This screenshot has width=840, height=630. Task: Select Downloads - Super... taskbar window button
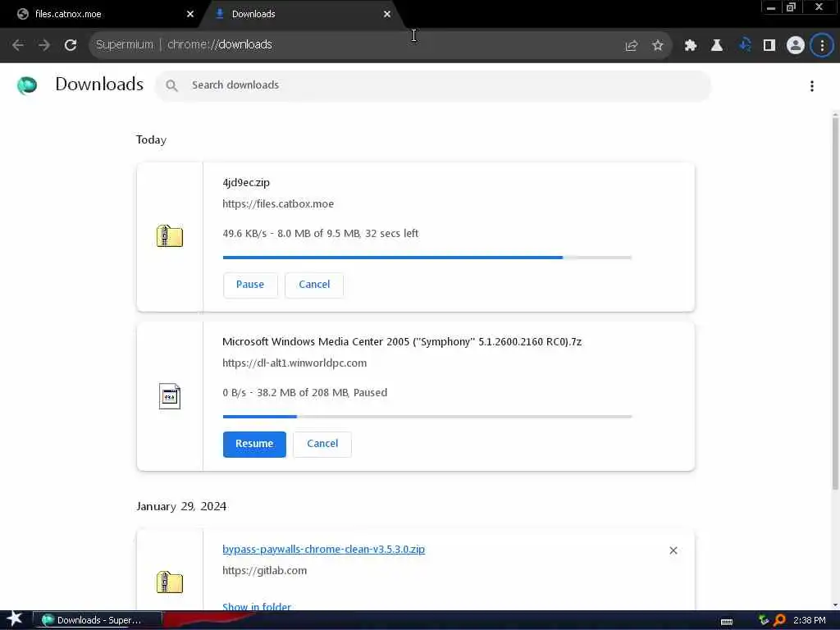coord(98,620)
